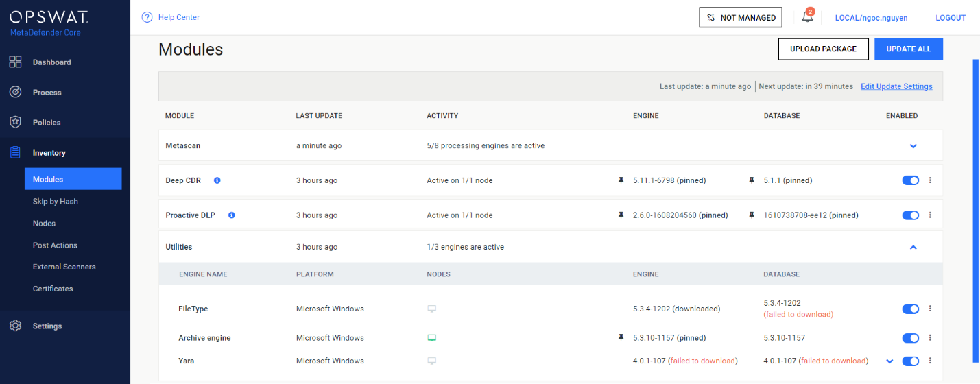
Task: Open Dashboard in the sidebar
Action: [51, 62]
